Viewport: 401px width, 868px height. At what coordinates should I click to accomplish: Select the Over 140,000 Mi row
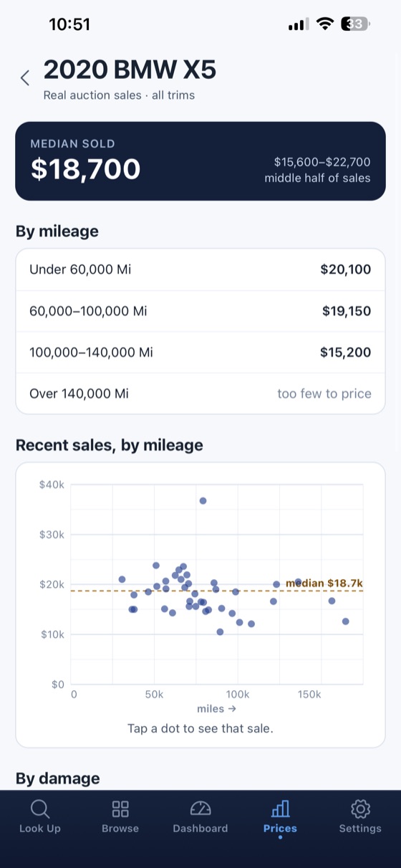200,394
